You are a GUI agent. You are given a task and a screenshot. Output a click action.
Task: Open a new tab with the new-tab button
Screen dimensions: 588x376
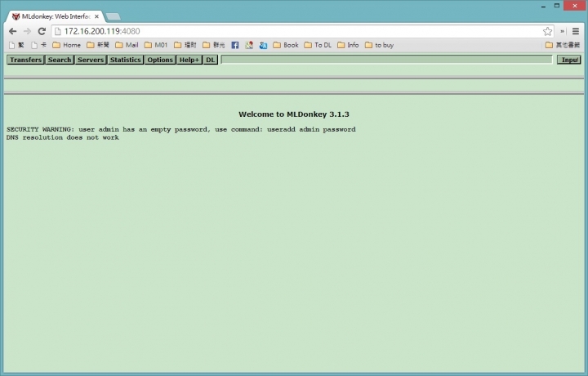[x=113, y=16]
